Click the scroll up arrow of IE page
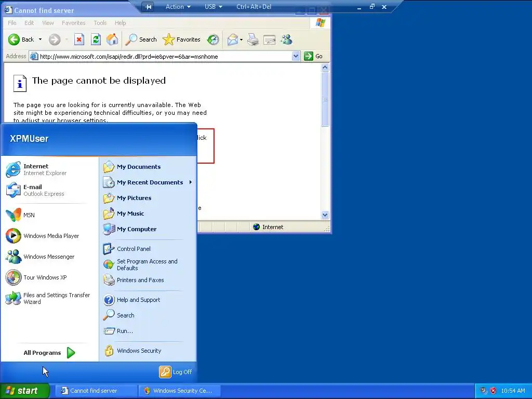 [325, 67]
